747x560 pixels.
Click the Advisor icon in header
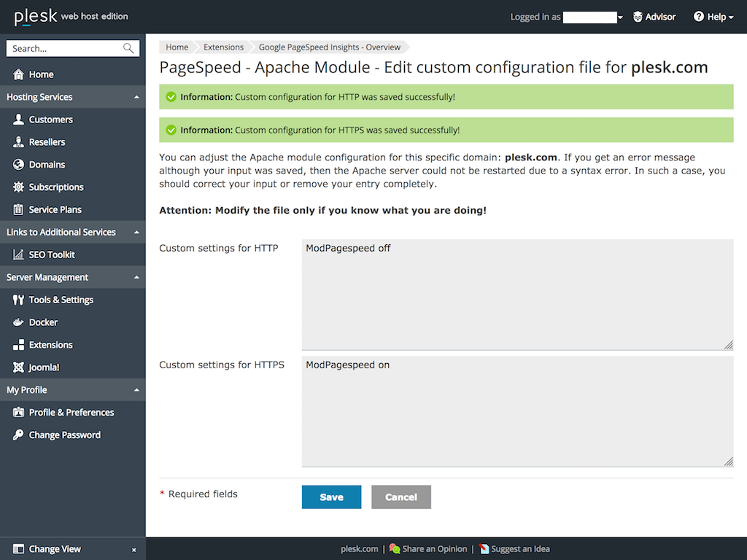click(638, 17)
